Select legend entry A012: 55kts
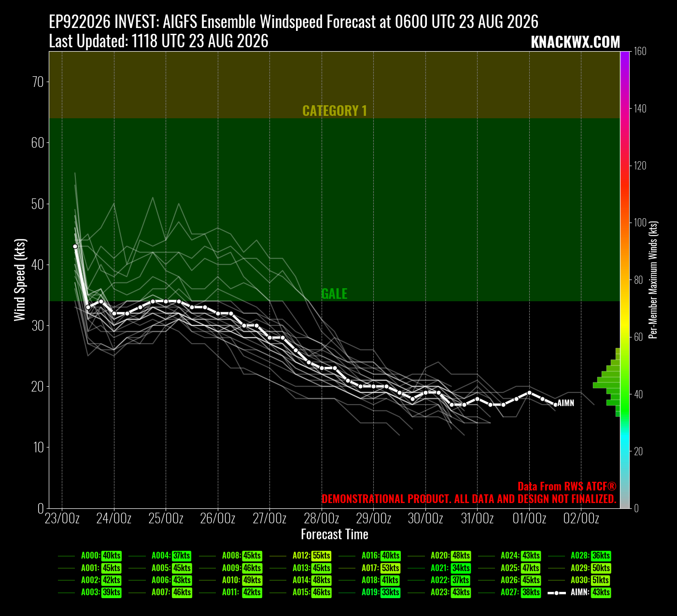This screenshot has width=677, height=616. point(301,556)
